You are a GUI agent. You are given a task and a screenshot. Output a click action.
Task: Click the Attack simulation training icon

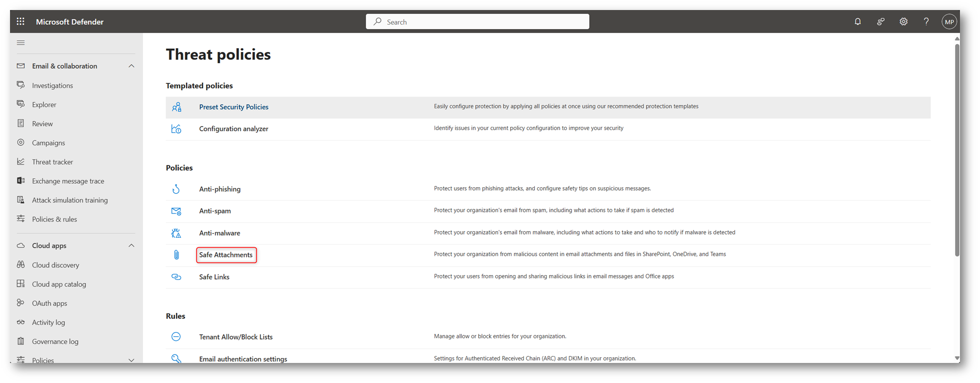[x=21, y=200]
